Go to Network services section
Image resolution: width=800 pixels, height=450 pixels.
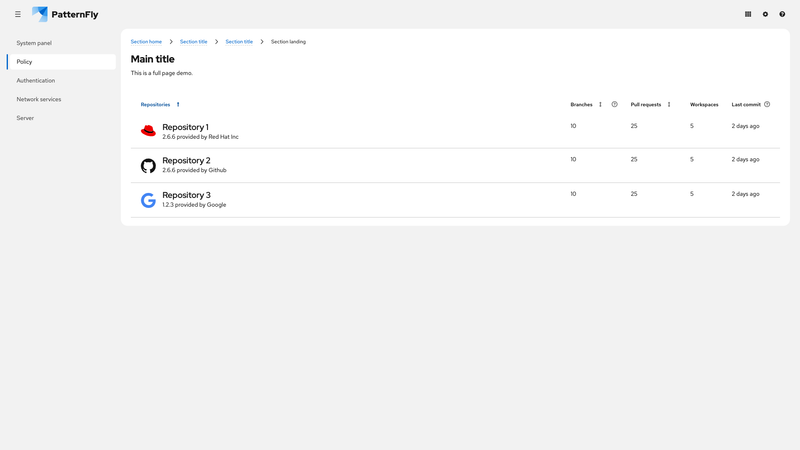coord(39,99)
